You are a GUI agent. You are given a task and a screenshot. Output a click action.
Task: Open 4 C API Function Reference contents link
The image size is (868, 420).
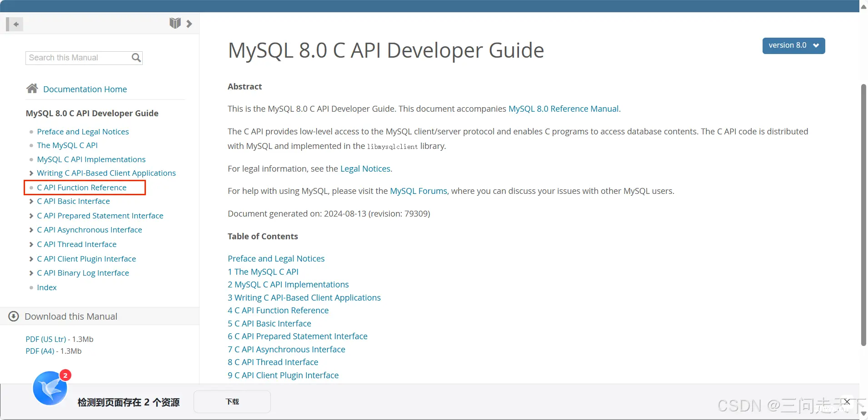278,311
